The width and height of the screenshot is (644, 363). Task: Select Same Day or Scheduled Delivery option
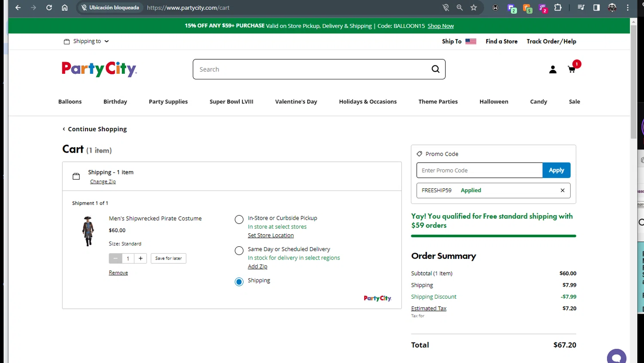(x=239, y=251)
